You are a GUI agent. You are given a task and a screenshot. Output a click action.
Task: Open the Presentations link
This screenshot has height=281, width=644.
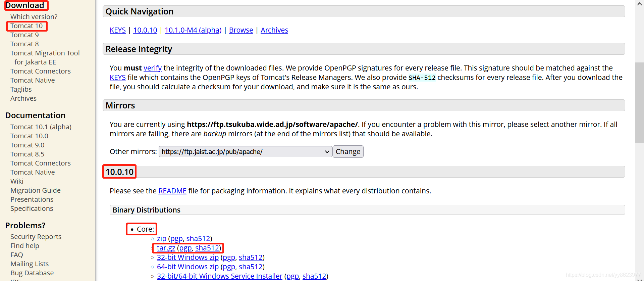(32, 199)
